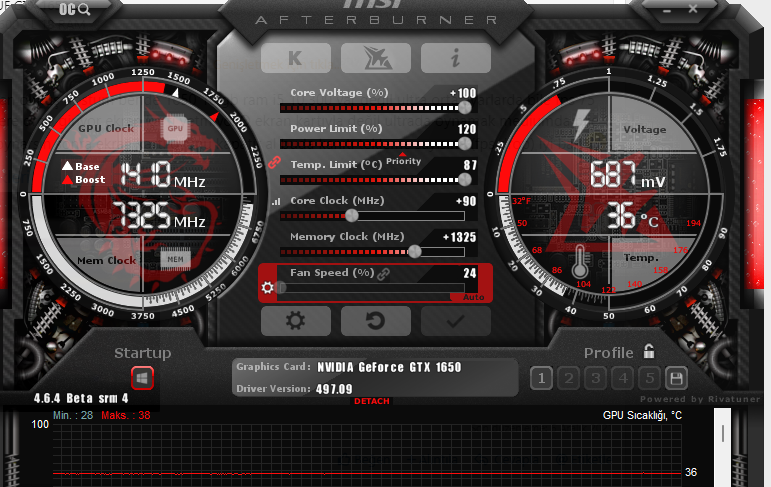The height and width of the screenshot is (487, 771).
Task: Select profile slot 1
Action: click(541, 378)
